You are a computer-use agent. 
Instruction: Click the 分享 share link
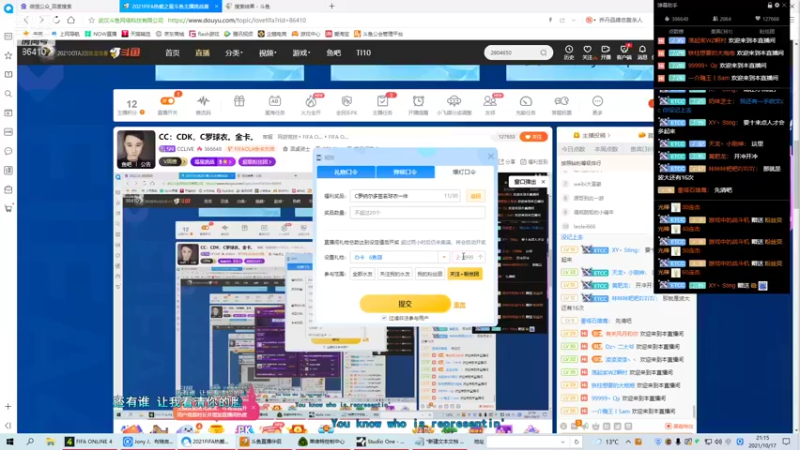coord(507,162)
